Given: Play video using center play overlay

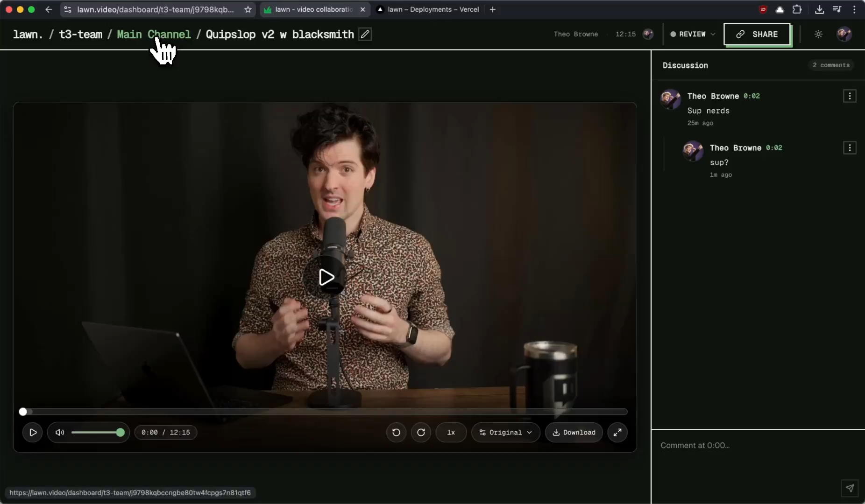Looking at the screenshot, I should pyautogui.click(x=326, y=277).
